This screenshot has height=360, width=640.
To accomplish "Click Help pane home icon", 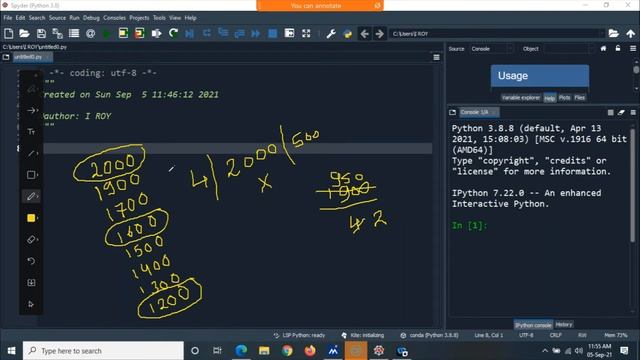I will 603,48.
